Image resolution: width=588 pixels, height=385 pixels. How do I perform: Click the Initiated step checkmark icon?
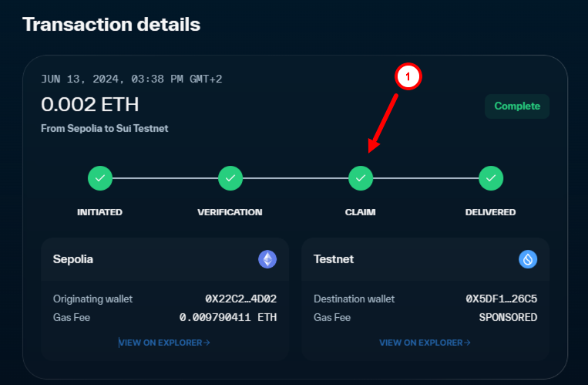pyautogui.click(x=100, y=179)
